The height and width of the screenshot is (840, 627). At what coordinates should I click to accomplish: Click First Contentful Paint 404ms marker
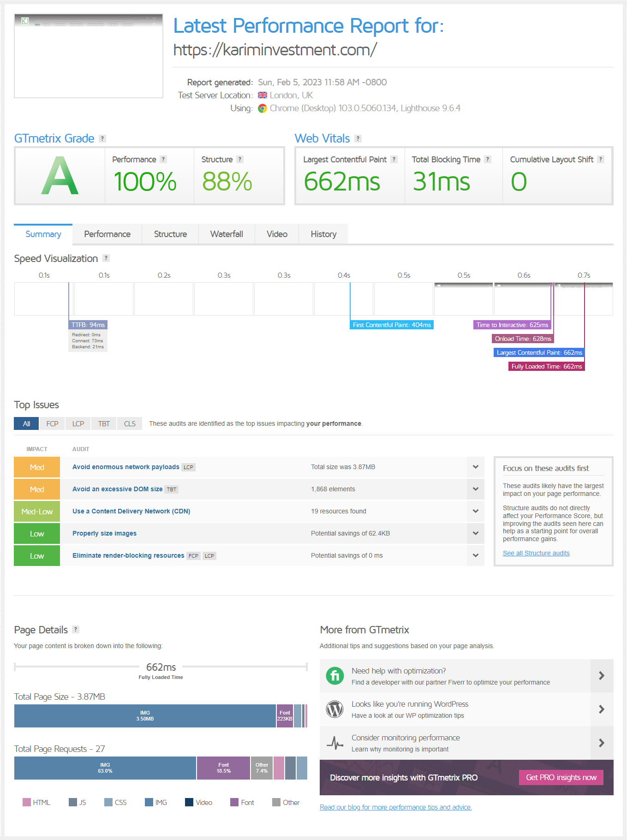[392, 325]
